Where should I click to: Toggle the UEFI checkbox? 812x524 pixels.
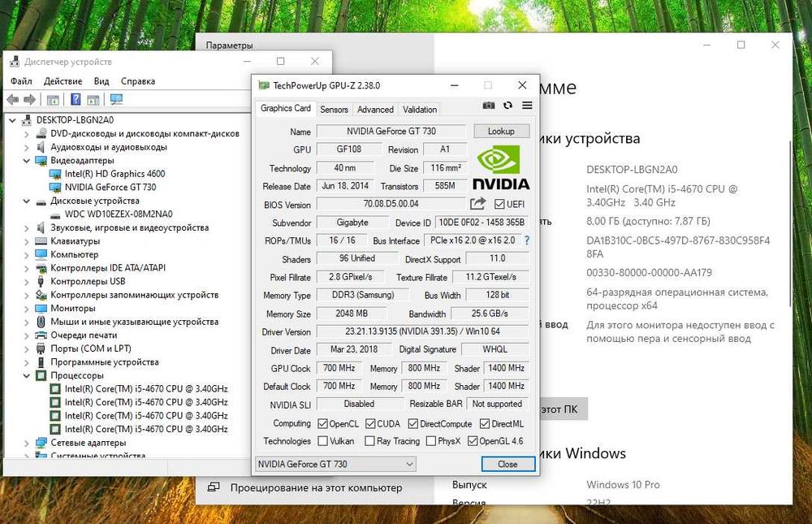coord(499,204)
